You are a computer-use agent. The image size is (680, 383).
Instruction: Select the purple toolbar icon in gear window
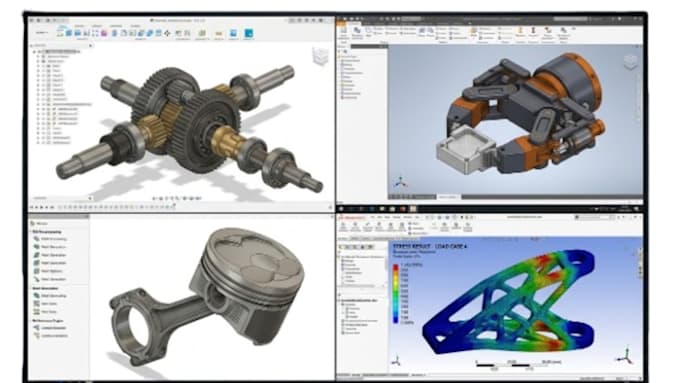point(104,33)
